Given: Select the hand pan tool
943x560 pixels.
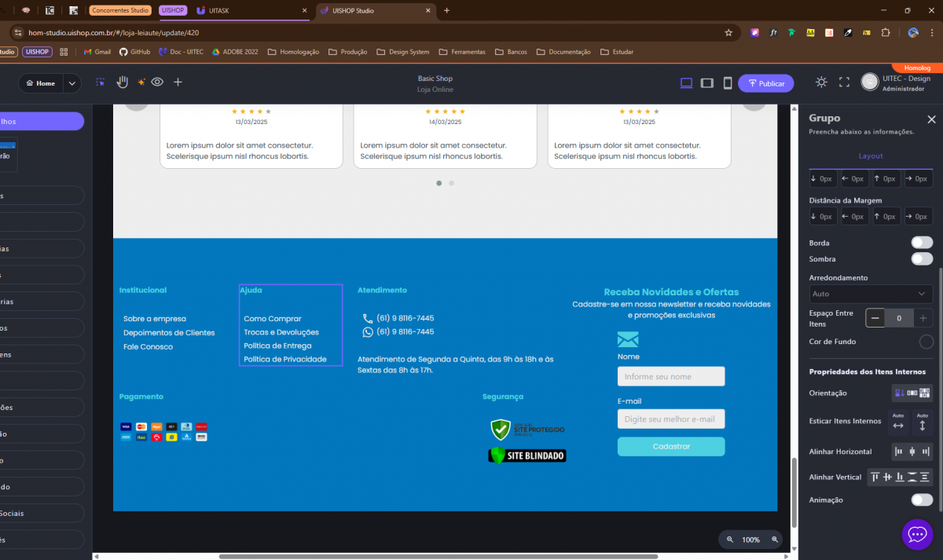Looking at the screenshot, I should pyautogui.click(x=122, y=82).
